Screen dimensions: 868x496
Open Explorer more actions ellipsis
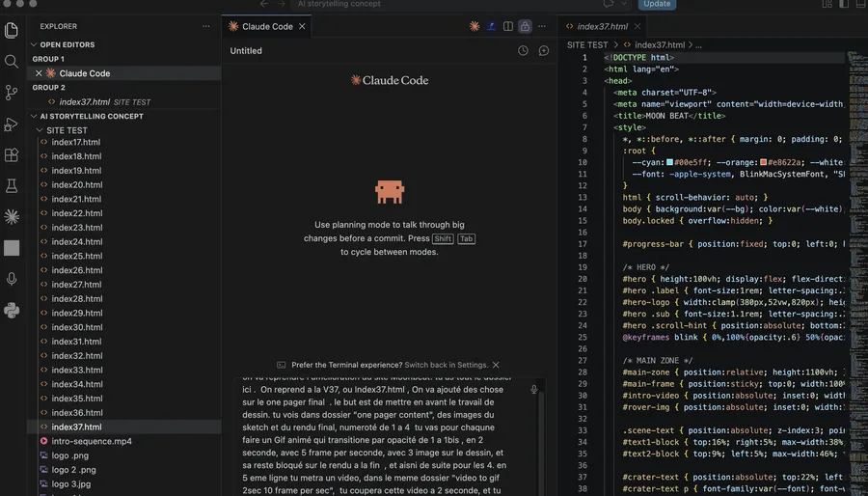pyautogui.click(x=206, y=26)
